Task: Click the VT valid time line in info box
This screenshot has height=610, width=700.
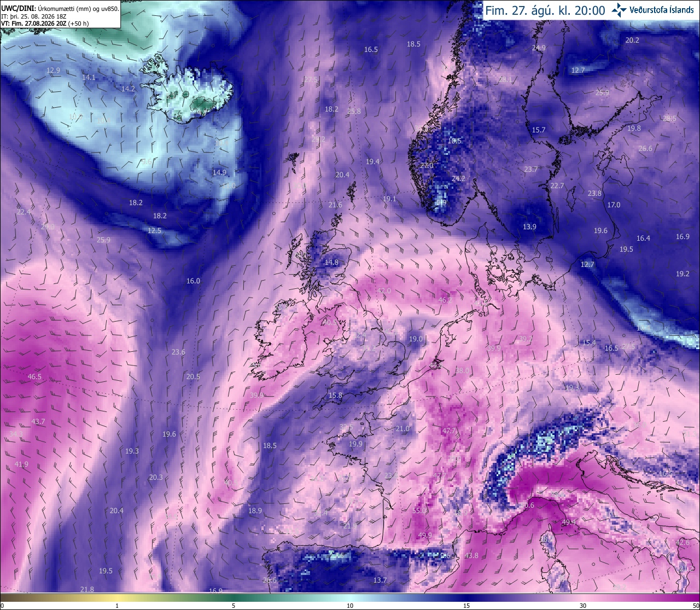Action: coord(45,24)
